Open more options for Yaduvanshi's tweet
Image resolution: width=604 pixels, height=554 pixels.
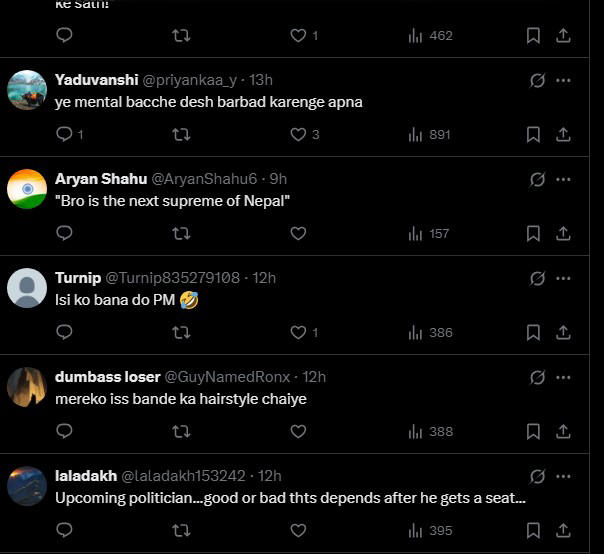click(564, 80)
